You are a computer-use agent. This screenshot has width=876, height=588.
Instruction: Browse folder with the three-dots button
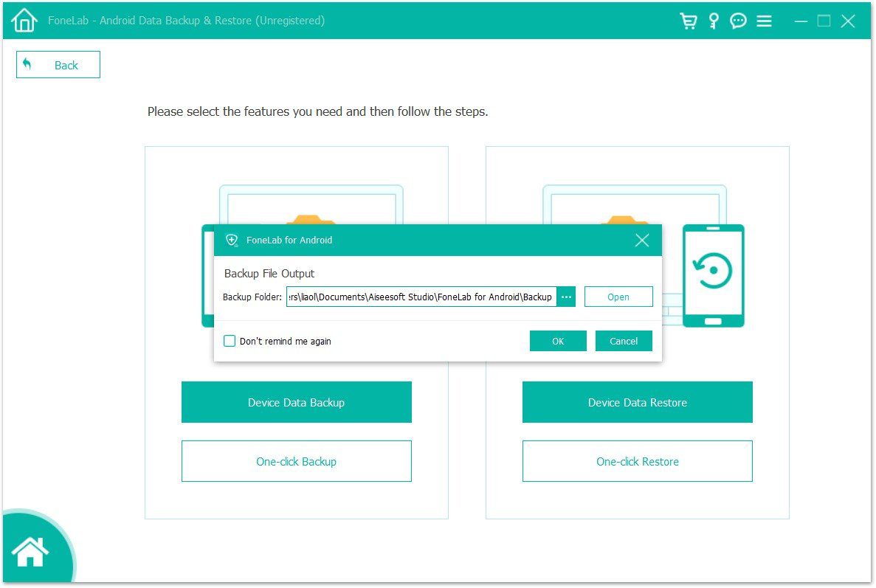[566, 297]
